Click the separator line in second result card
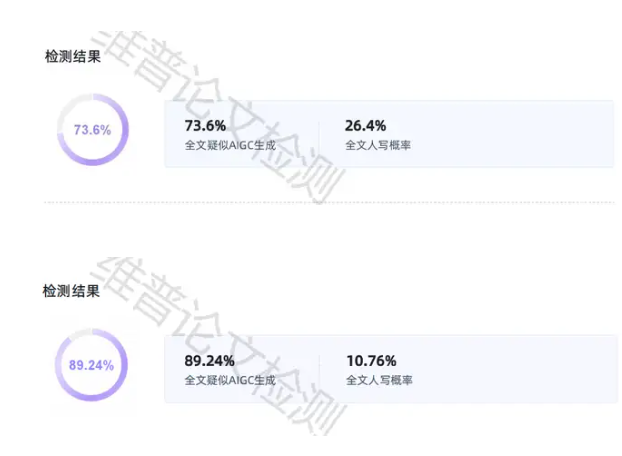The width and height of the screenshot is (622, 456). pyautogui.click(x=319, y=369)
